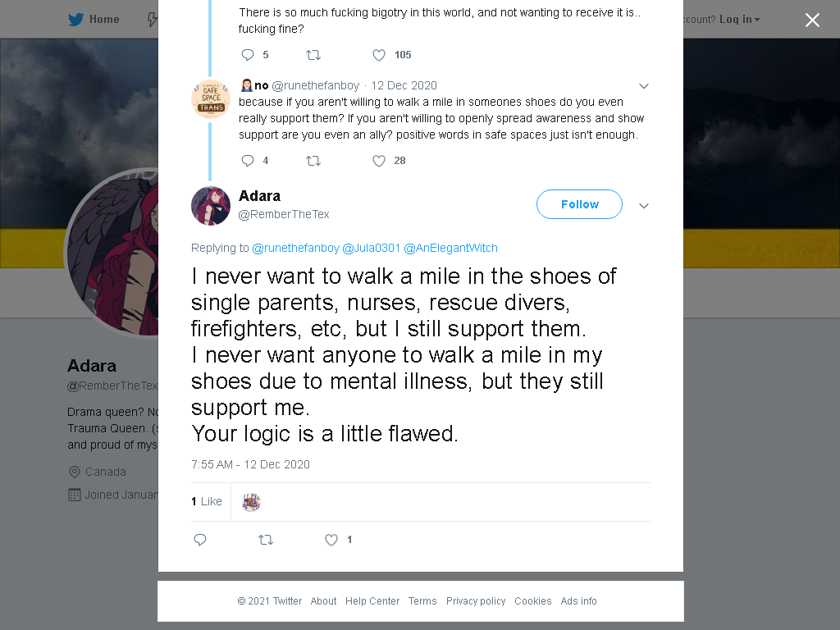The image size is (840, 630).
Task: Open chevron menu beside Follow button
Action: 644,206
